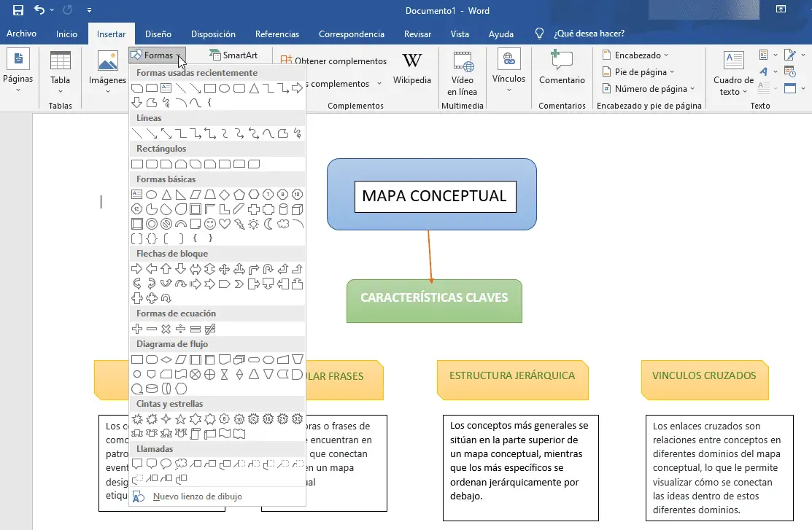Pick the flowchart magnetic disk shape
This screenshot has height=530, width=812.
(x=152, y=389)
